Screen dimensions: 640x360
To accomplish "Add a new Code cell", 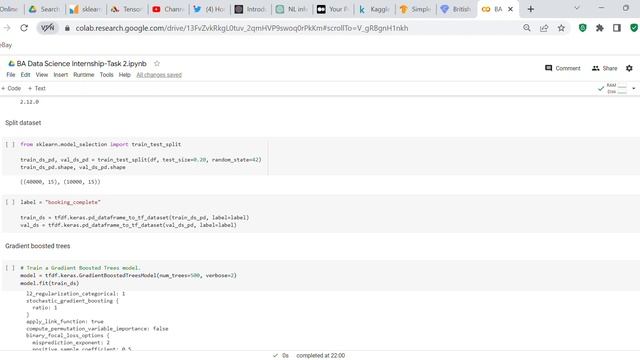I will (11, 88).
